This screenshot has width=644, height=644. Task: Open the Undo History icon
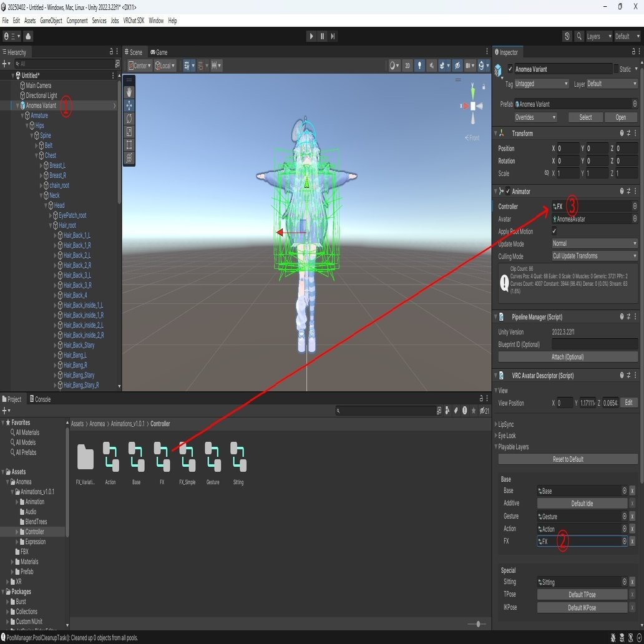click(x=567, y=36)
